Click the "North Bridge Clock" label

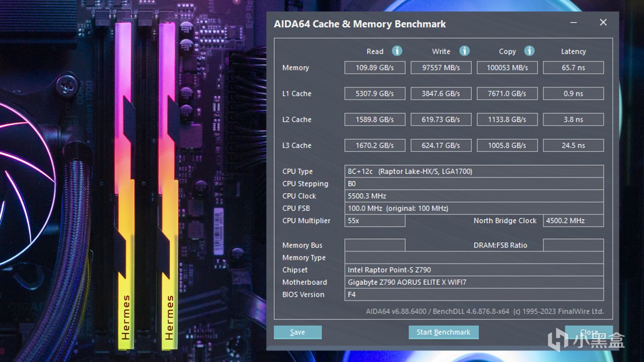coord(505,221)
